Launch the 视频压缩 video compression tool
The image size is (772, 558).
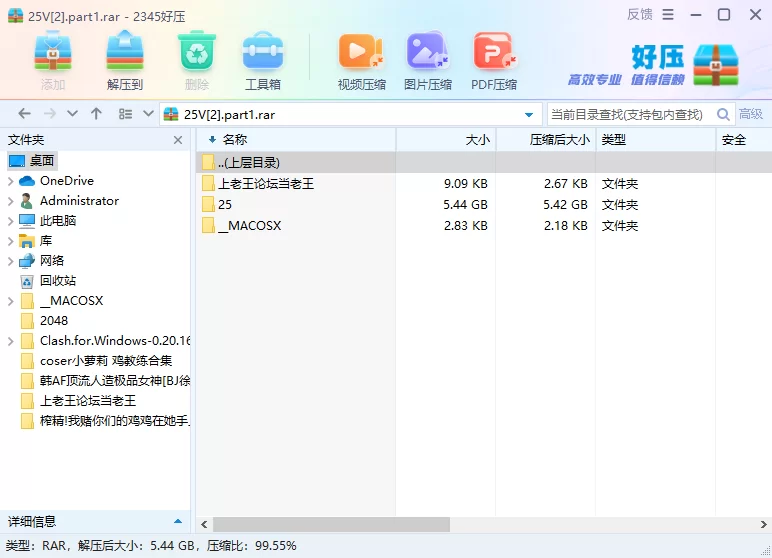(x=361, y=60)
